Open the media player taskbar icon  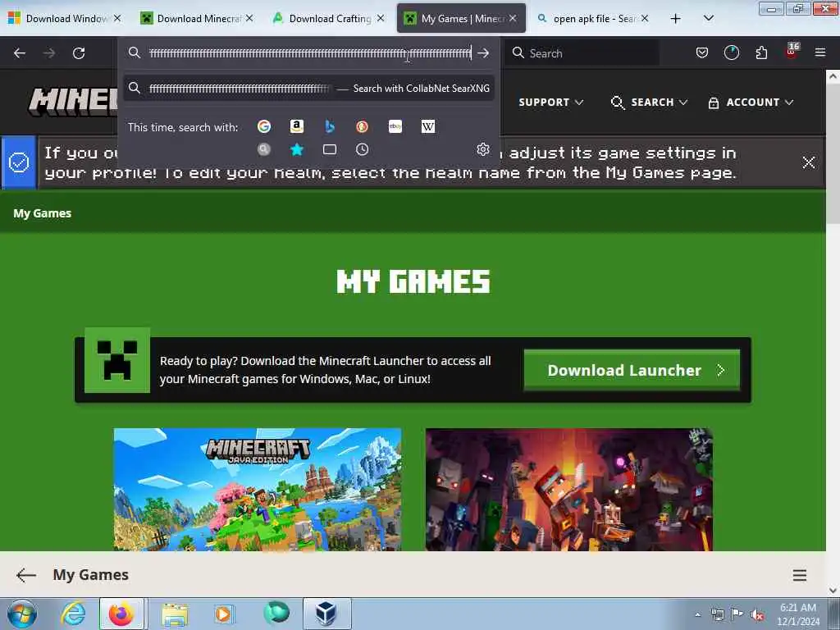coord(223,614)
